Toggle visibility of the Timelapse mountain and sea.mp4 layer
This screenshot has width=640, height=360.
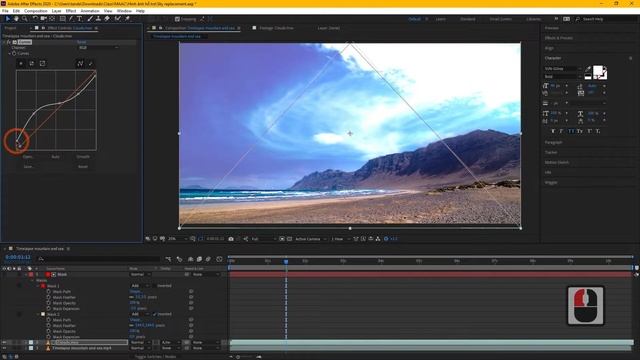tap(4, 348)
